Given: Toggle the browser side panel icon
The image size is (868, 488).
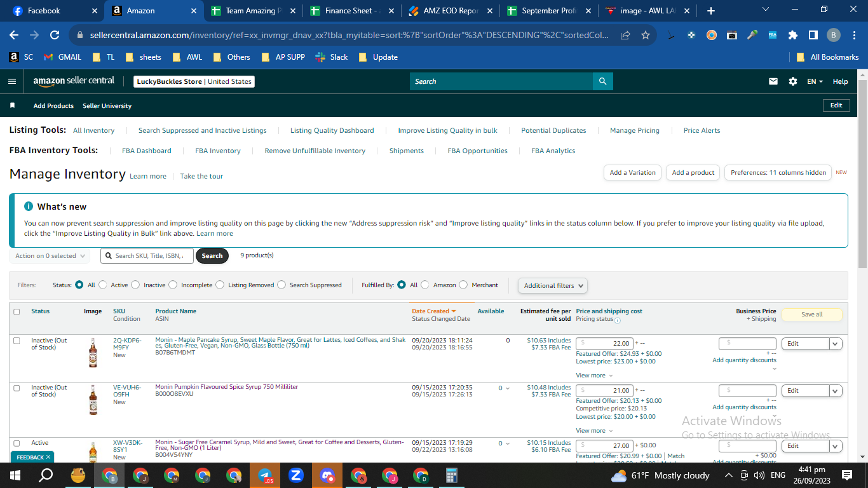Looking at the screenshot, I should click(813, 36).
